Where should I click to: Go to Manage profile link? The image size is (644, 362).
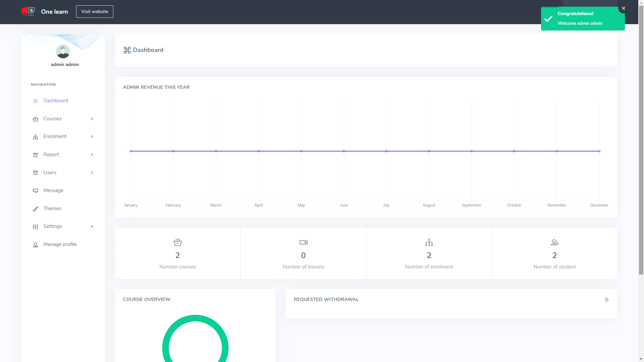point(60,244)
